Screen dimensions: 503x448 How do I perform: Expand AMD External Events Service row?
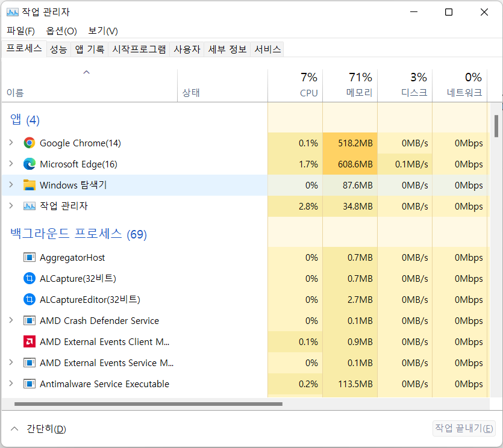[x=11, y=362]
